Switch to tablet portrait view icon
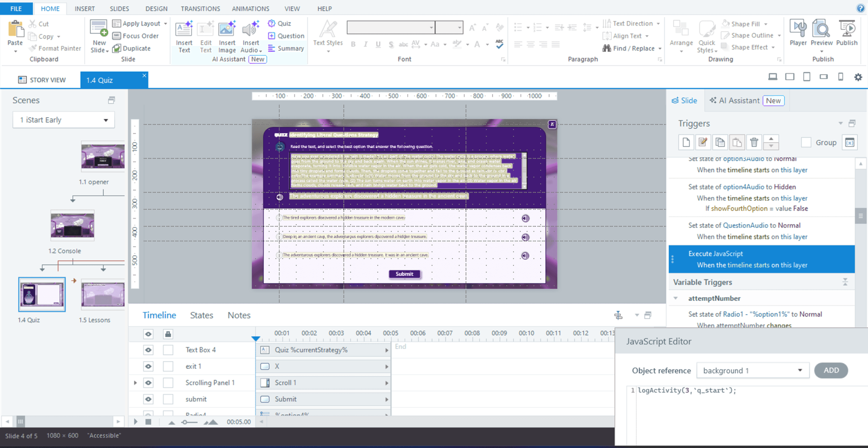 coord(807,77)
